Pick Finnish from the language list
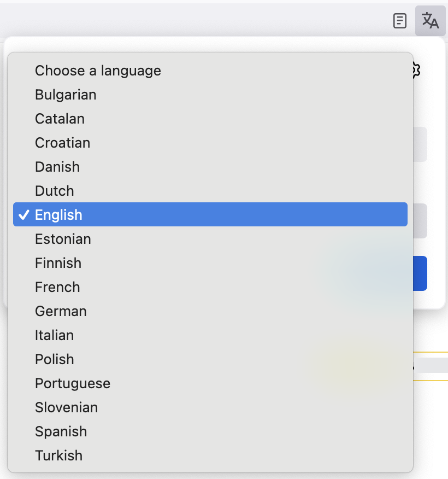 (58, 262)
